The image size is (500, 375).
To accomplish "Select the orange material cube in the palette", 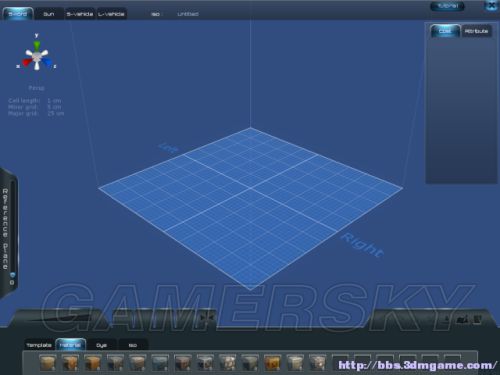I will tap(272, 363).
